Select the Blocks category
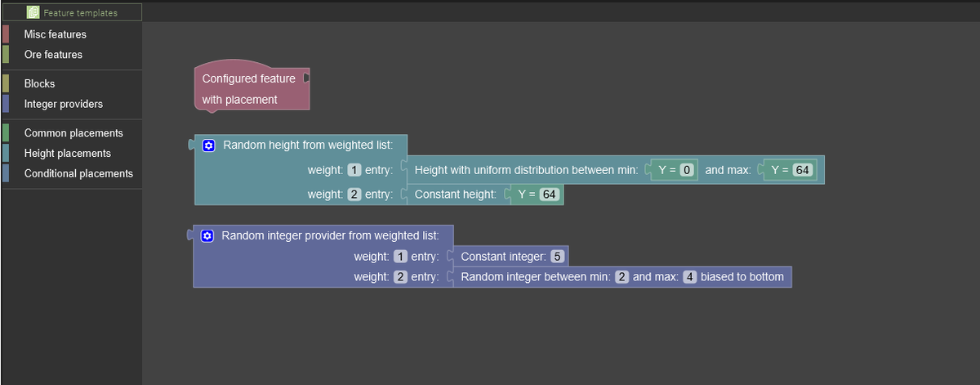980x385 pixels. pyautogui.click(x=39, y=83)
